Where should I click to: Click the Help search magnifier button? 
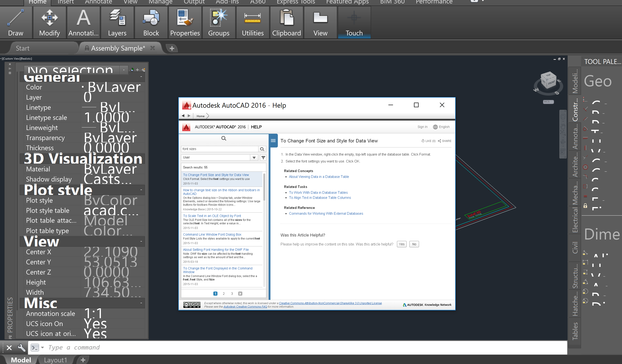tap(262, 149)
